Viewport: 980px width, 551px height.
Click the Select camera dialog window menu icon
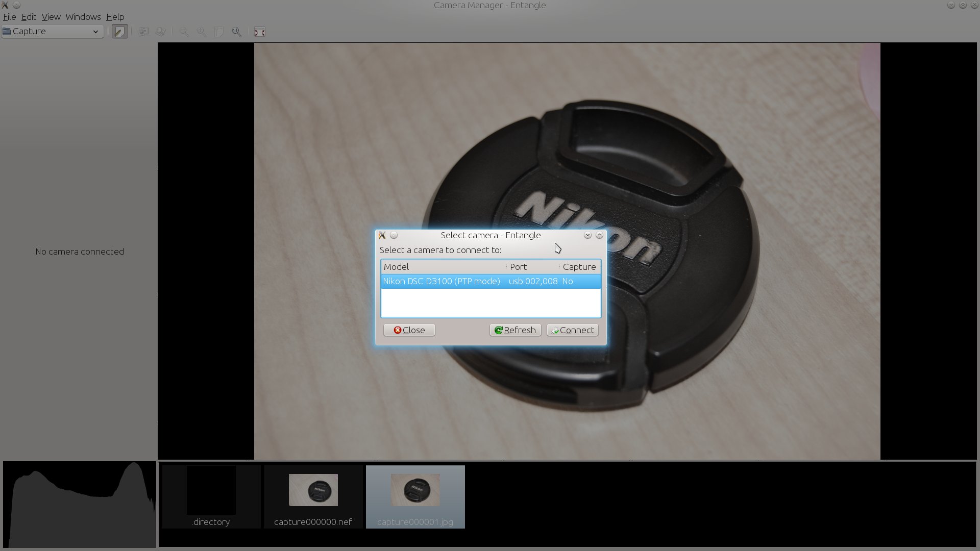pyautogui.click(x=382, y=235)
